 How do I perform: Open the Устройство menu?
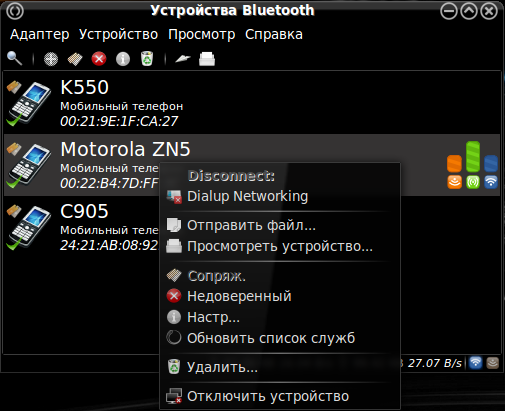[118, 34]
